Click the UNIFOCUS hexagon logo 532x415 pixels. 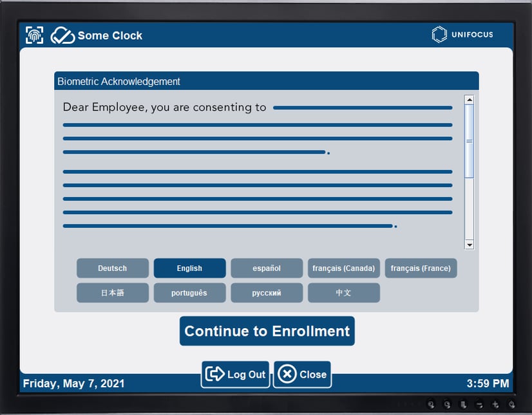439,35
